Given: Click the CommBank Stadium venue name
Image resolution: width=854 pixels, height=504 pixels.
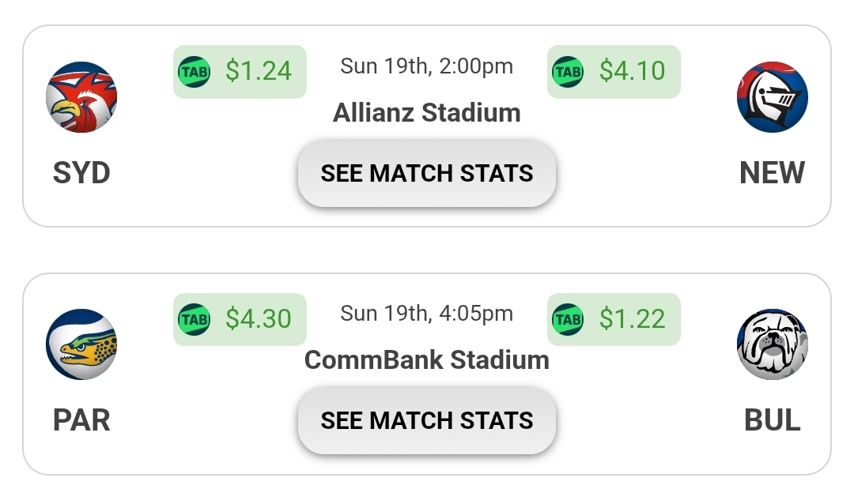Looking at the screenshot, I should pos(427,360).
